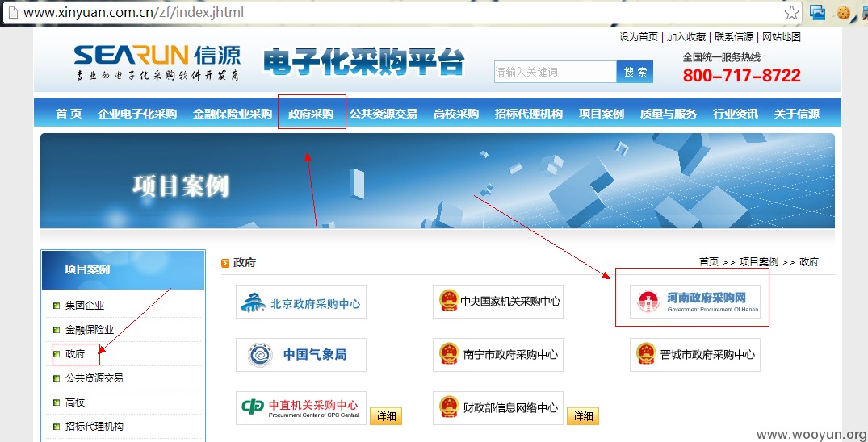Select 高校 in sidebar

75,402
